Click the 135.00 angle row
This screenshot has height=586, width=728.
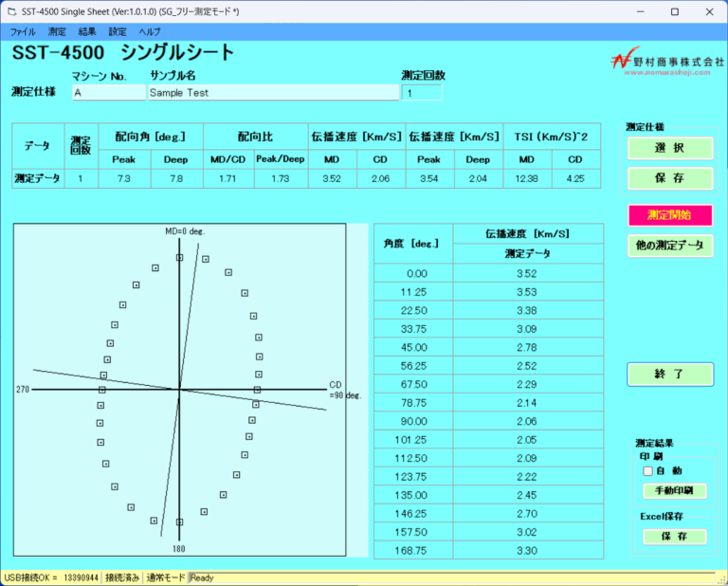coord(488,496)
